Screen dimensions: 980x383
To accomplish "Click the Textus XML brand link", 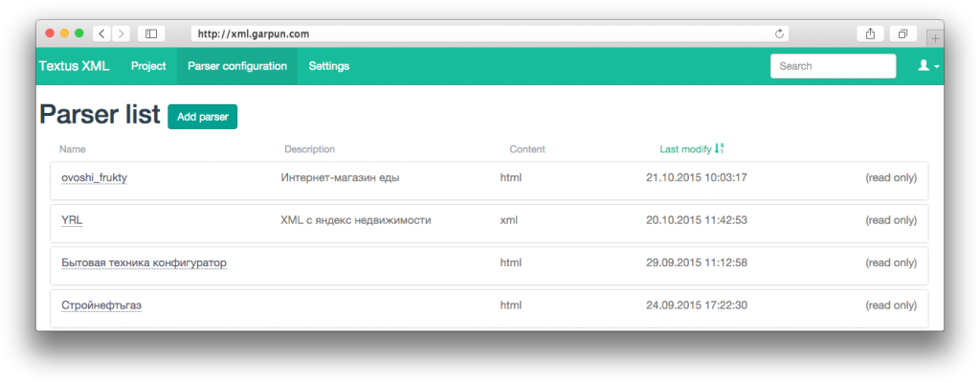I will (x=74, y=66).
